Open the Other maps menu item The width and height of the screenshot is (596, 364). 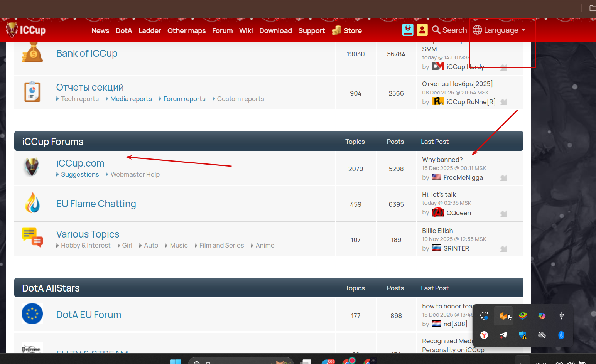coord(186,30)
